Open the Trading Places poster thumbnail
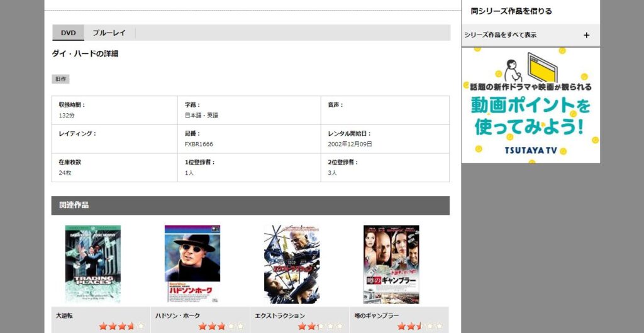Image resolution: width=644 pixels, height=333 pixels. 93,265
